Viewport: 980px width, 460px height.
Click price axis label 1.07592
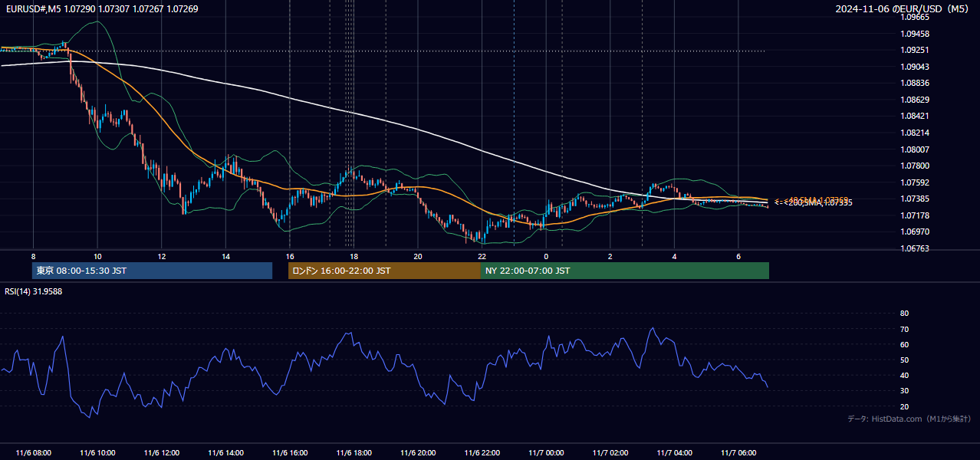point(915,182)
